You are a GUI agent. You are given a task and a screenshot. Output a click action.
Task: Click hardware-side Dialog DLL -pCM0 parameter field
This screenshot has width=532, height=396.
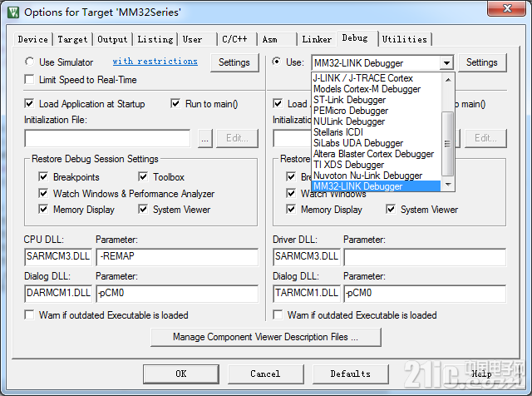click(425, 293)
